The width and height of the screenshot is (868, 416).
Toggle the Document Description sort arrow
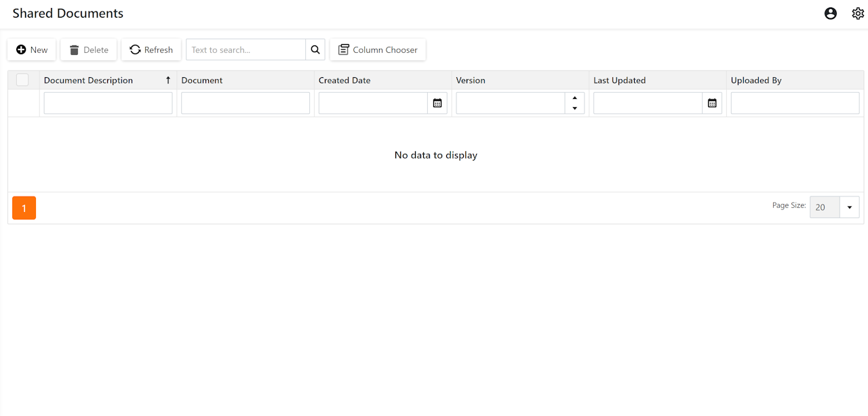(x=168, y=80)
